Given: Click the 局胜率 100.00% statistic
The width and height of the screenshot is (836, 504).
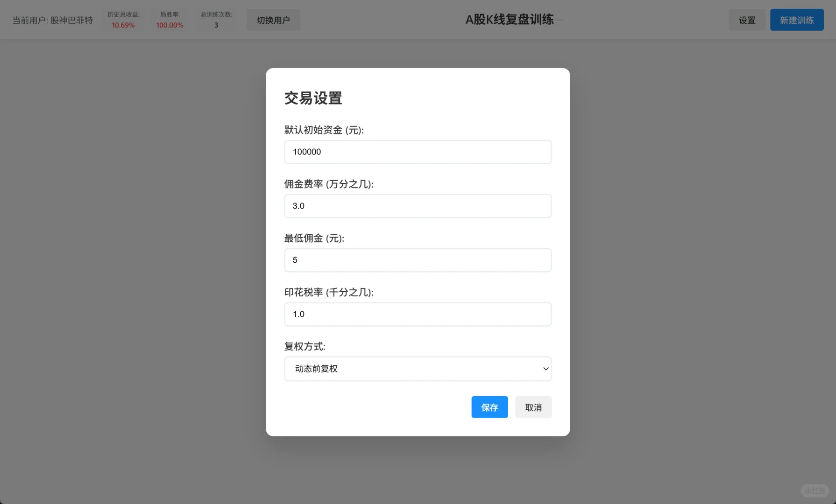Looking at the screenshot, I should point(169,20).
